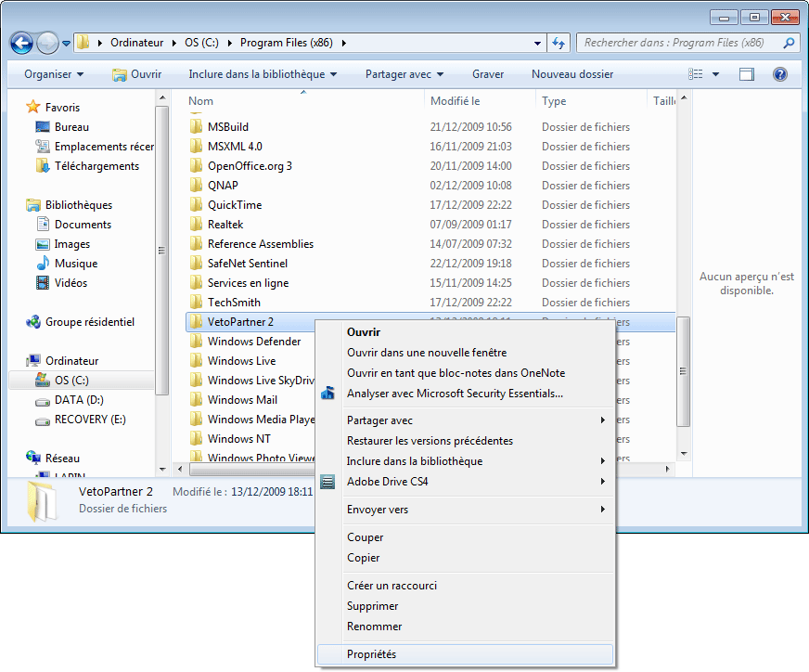Viewport: 809px width, 672px height.
Task: Choose Propriétés in the context menu
Action: (x=466, y=654)
